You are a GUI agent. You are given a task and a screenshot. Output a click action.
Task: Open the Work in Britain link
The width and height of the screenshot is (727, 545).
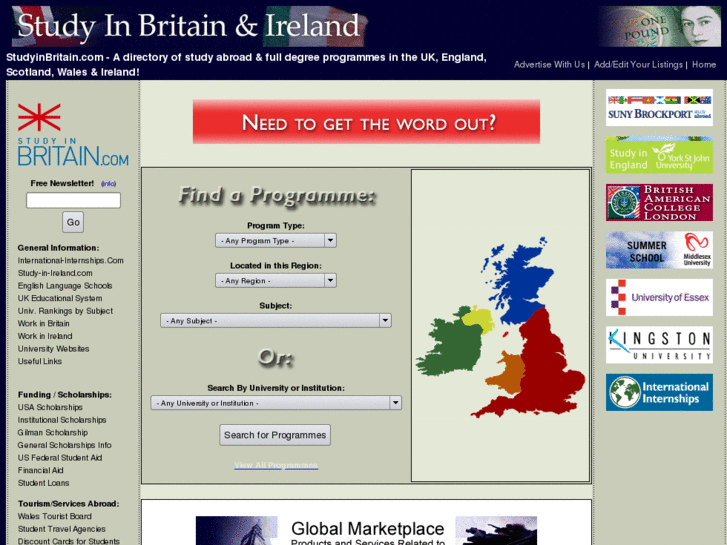[44, 323]
